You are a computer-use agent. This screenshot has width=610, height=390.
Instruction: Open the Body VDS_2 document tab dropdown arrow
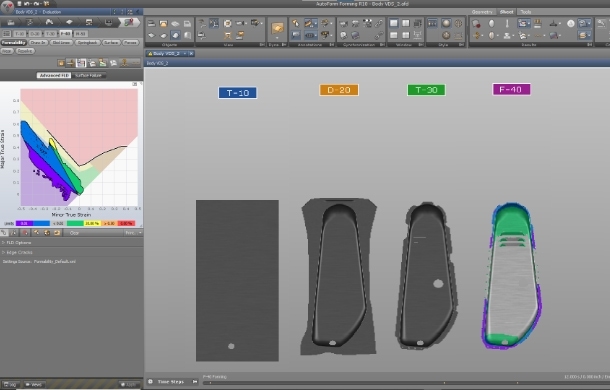point(185,53)
